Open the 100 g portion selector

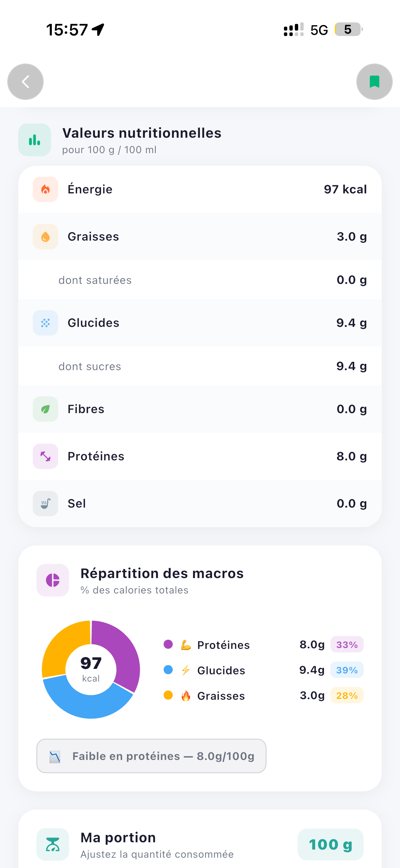[x=331, y=844]
